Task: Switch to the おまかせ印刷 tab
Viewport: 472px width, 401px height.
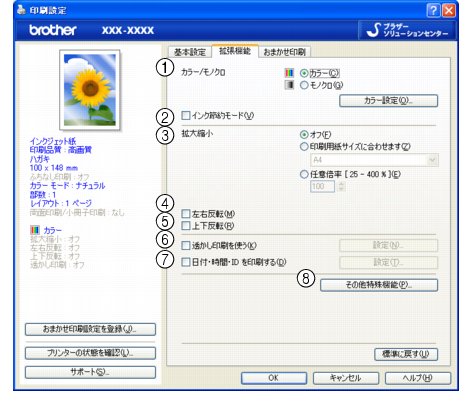Action: [x=284, y=52]
